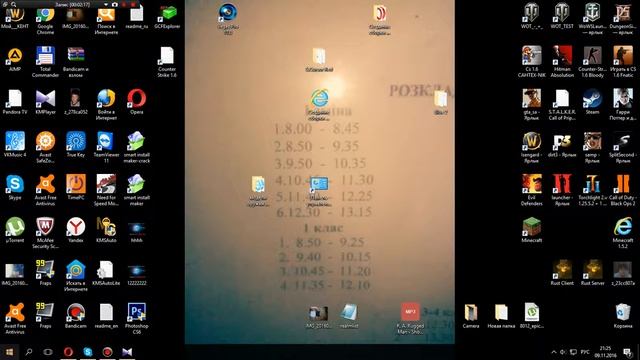The height and width of the screenshot is (360, 640).
Task: Open Evil Defenders game icon
Action: click(531, 191)
